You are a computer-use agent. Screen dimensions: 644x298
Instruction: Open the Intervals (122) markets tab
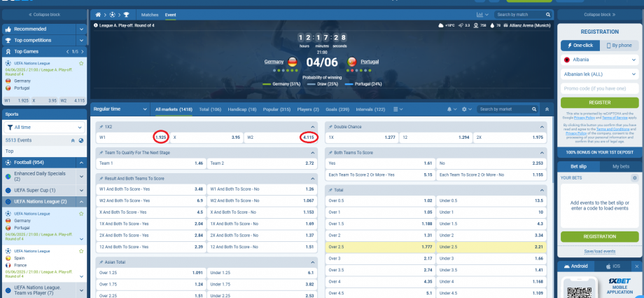tap(370, 109)
